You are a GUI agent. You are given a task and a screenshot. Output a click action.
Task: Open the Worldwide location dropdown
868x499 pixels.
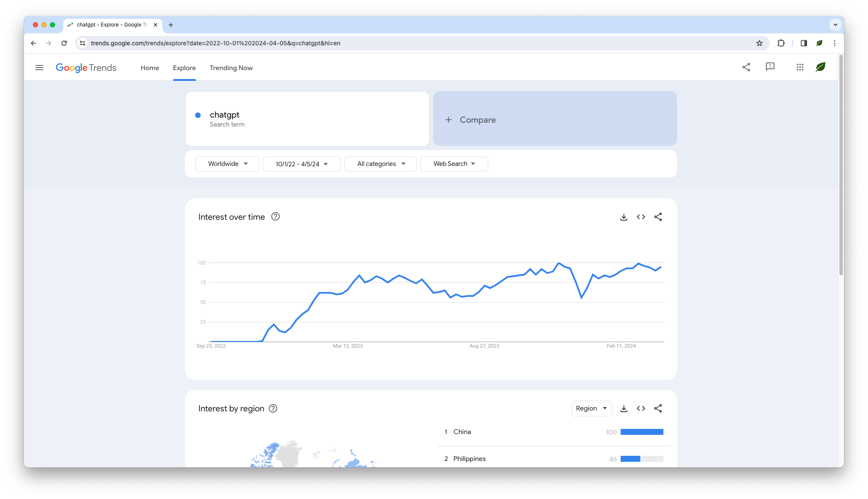pos(227,164)
